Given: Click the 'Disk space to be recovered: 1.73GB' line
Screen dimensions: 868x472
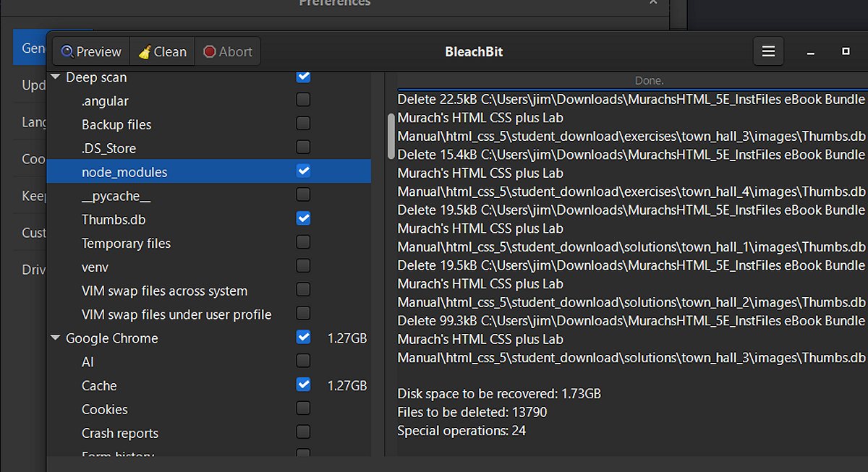Looking at the screenshot, I should pyautogui.click(x=499, y=394).
